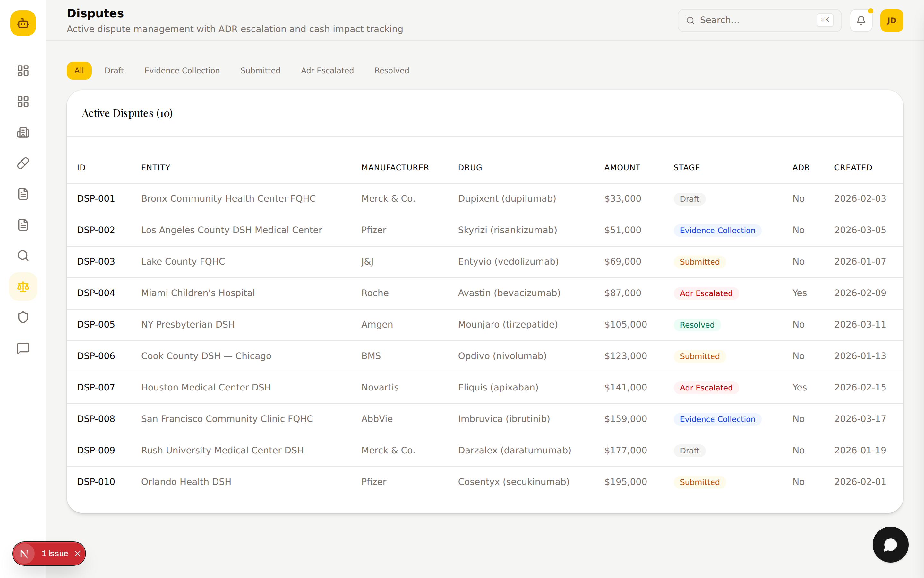The height and width of the screenshot is (578, 924).
Task: Click San Francisco Community Clinic FQHC entity
Action: (227, 419)
